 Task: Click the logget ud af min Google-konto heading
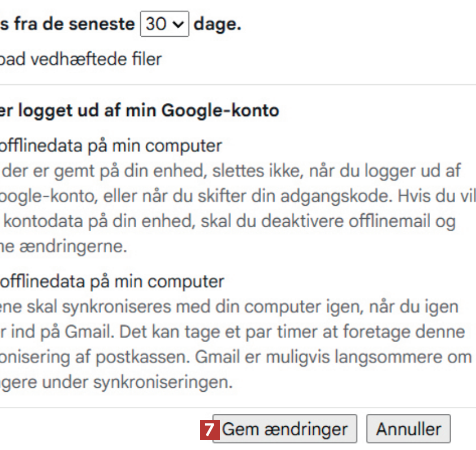pyautogui.click(x=140, y=110)
